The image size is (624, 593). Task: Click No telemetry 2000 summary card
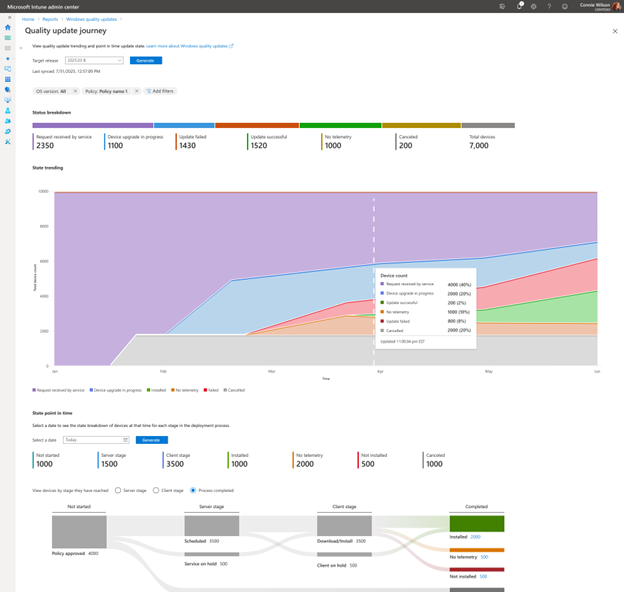pos(308,460)
